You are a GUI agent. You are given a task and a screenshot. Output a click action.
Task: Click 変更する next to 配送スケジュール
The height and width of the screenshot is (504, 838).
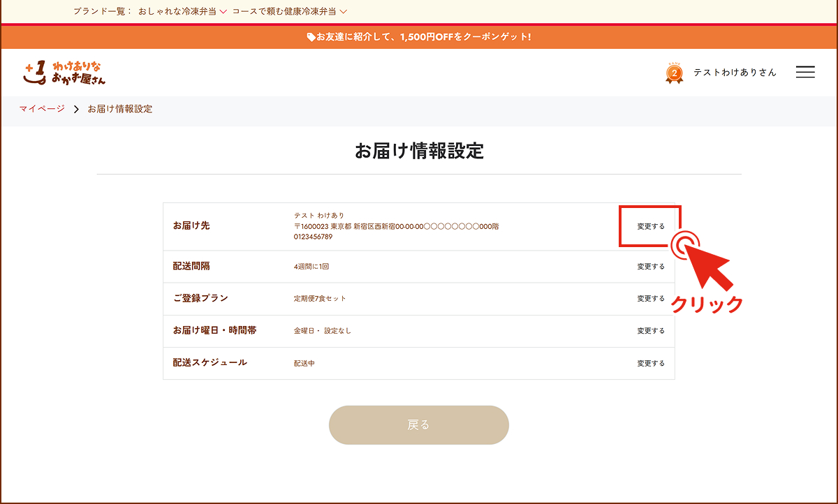click(x=650, y=363)
